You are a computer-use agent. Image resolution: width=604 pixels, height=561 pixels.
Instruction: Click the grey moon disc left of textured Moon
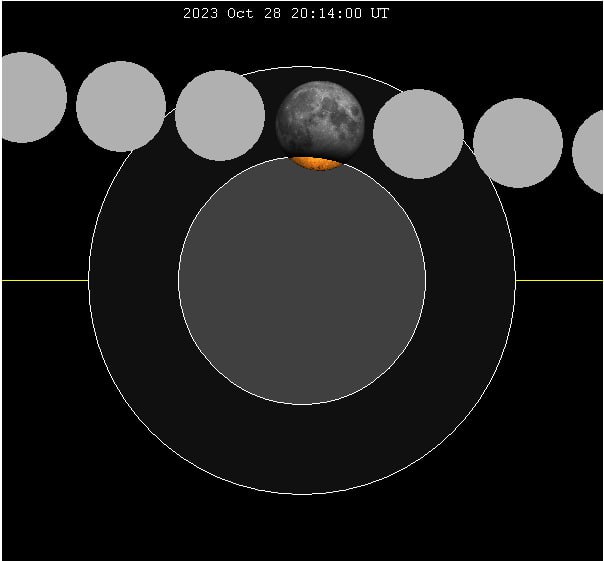tap(220, 115)
